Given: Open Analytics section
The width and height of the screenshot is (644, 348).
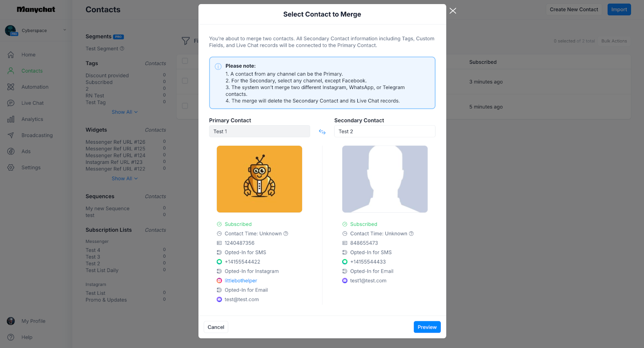Looking at the screenshot, I should coord(32,119).
